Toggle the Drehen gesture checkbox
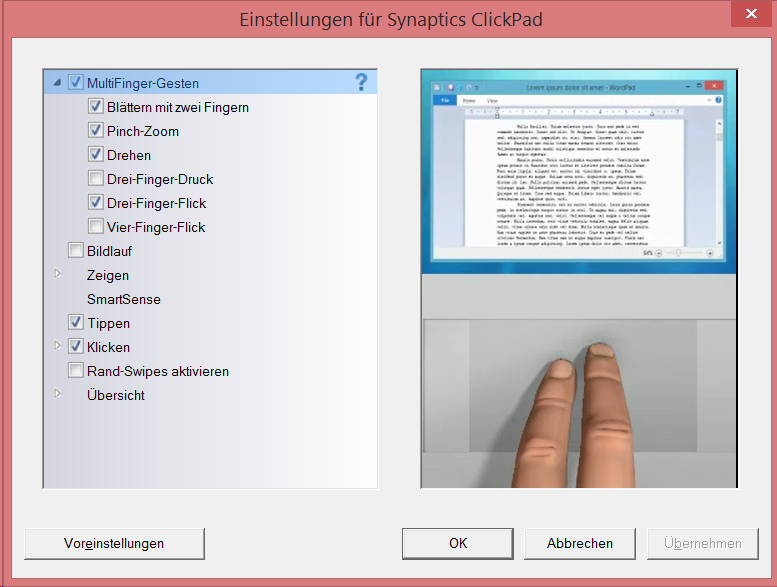 tap(96, 154)
